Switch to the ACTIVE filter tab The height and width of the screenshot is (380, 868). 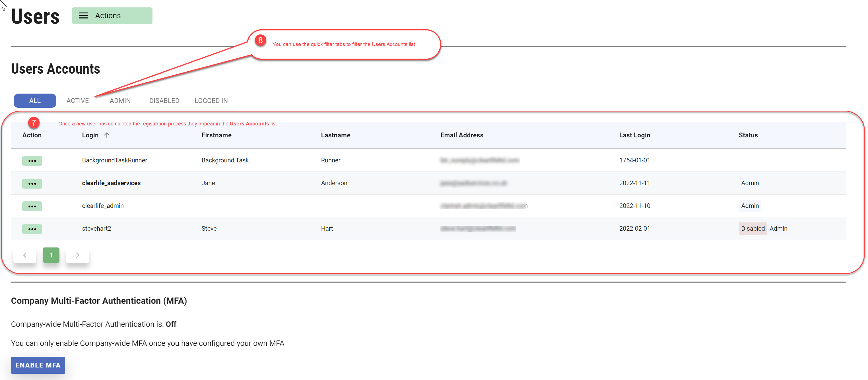point(77,101)
